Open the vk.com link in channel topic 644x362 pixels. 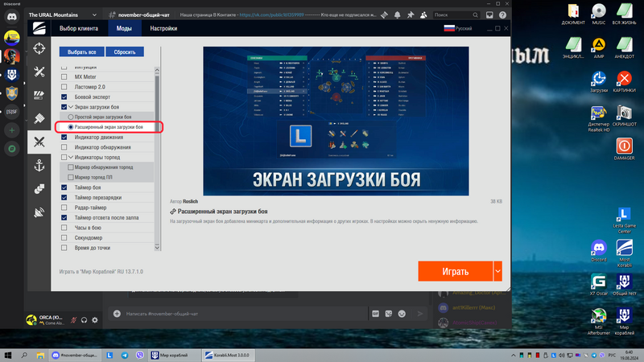pyautogui.click(x=271, y=14)
